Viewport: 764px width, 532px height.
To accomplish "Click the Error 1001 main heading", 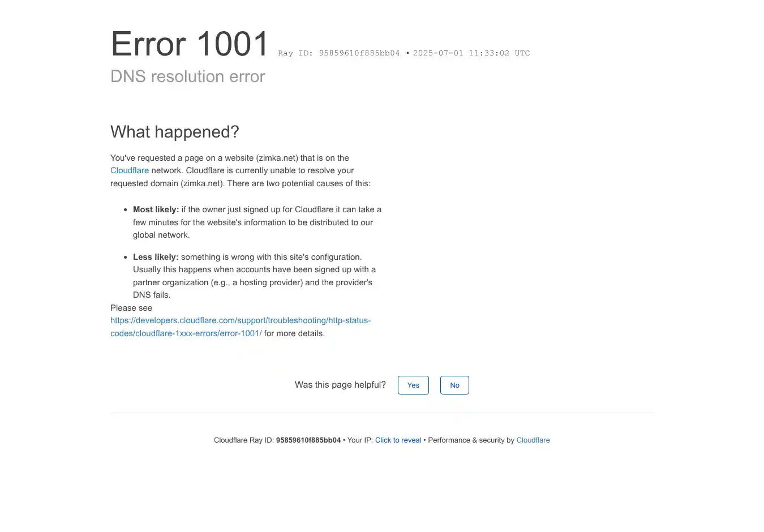I will pos(190,44).
